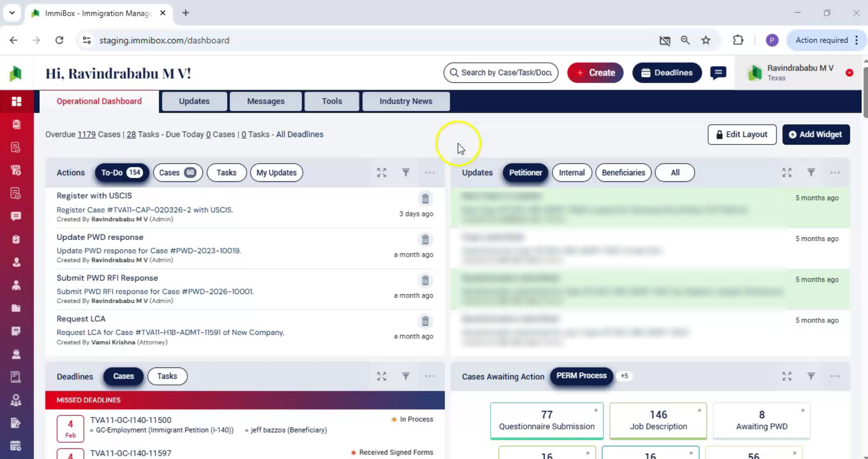Show Beneficiaries updates
The image size is (868, 459).
(x=624, y=173)
